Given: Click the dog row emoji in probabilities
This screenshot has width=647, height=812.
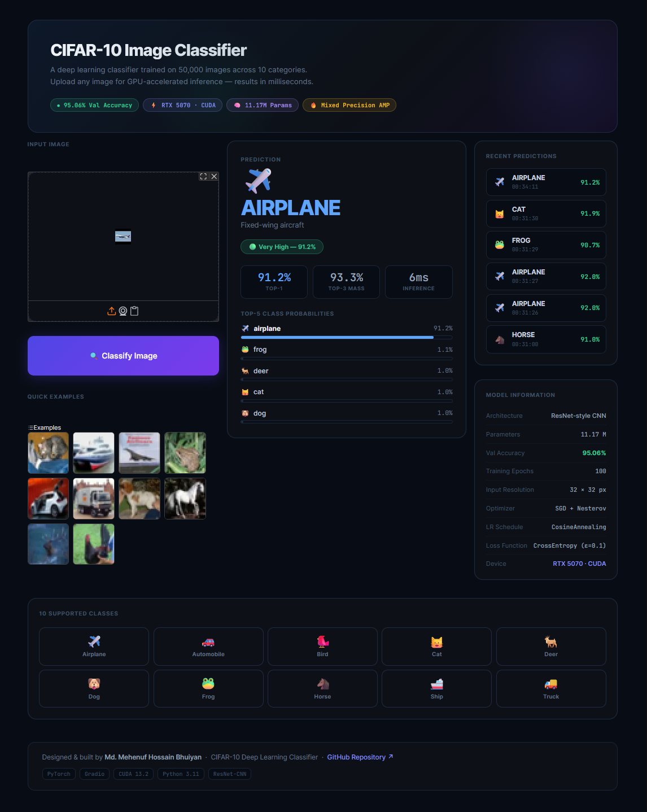Looking at the screenshot, I should click(245, 413).
